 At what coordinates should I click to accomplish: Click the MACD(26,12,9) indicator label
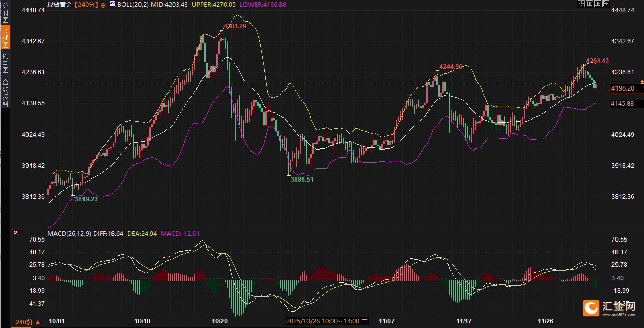click(x=70, y=234)
